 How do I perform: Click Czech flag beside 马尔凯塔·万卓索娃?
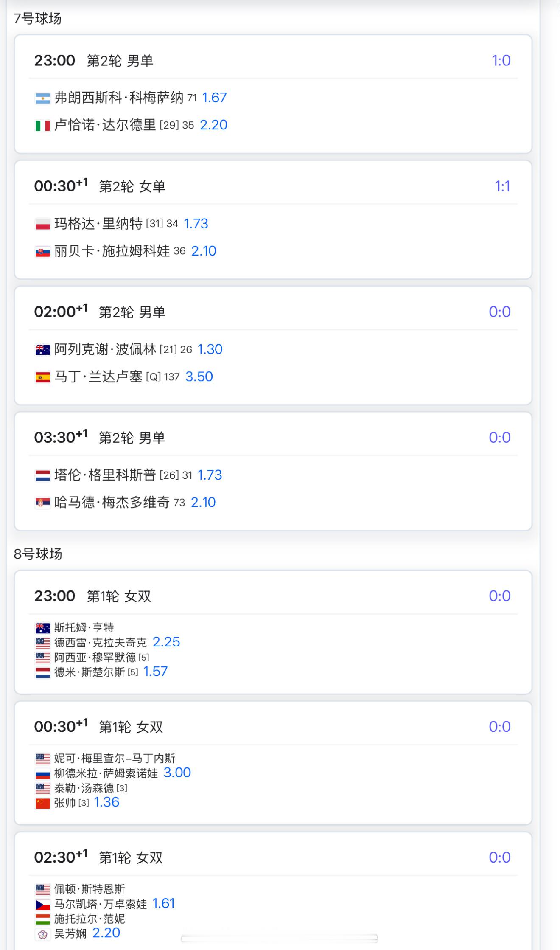[x=43, y=904]
